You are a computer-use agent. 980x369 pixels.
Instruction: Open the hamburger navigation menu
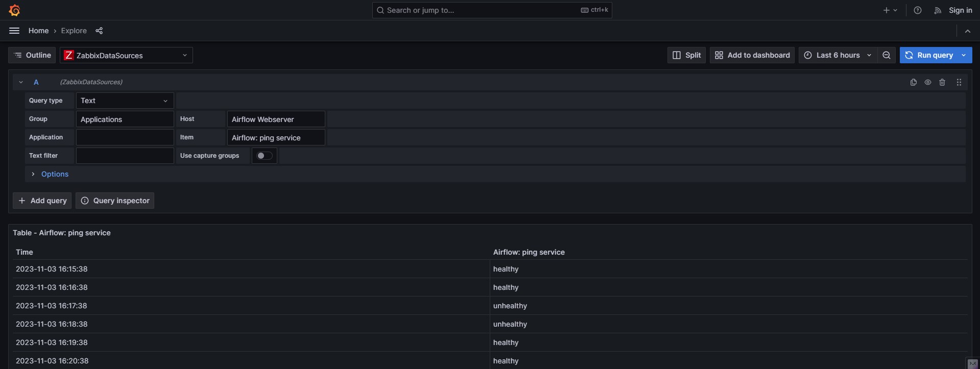tap(14, 31)
